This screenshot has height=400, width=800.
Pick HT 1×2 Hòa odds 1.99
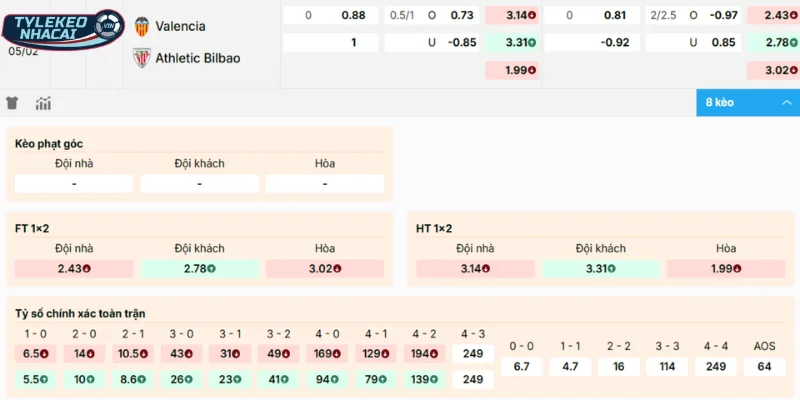click(725, 269)
